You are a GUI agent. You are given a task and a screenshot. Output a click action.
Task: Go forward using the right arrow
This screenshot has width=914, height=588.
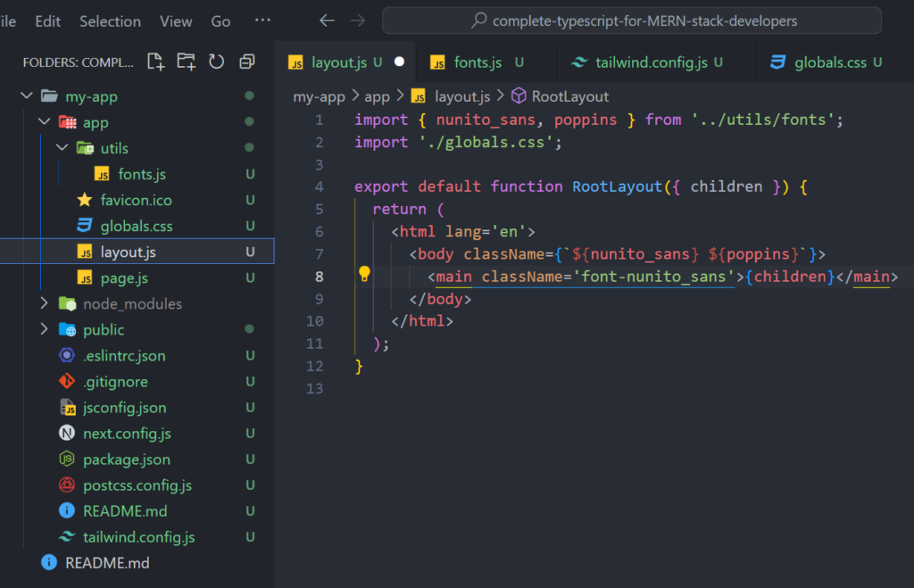tap(358, 21)
